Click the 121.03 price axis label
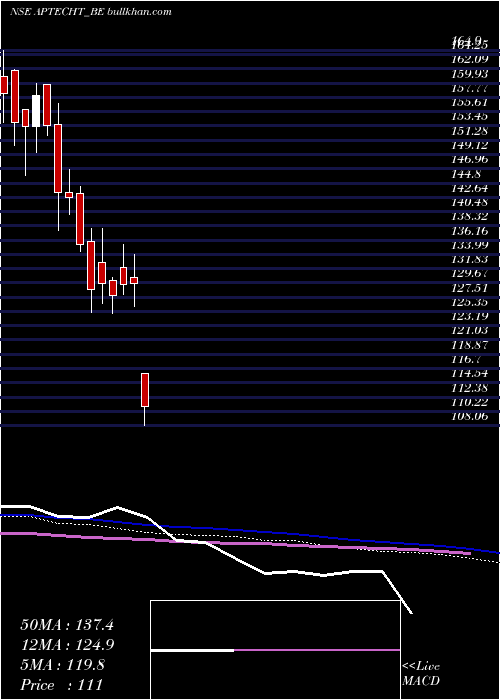 pyautogui.click(x=470, y=330)
